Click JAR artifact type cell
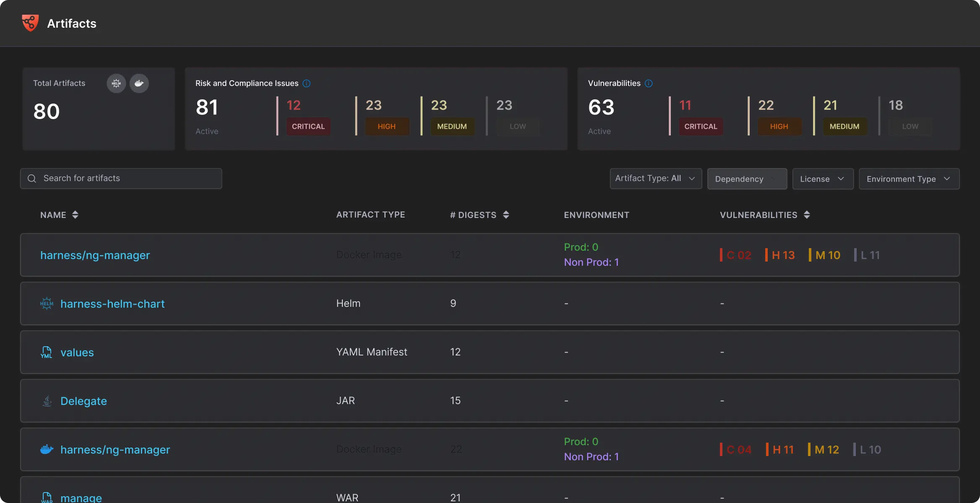Image resolution: width=980 pixels, height=503 pixels. (345, 401)
